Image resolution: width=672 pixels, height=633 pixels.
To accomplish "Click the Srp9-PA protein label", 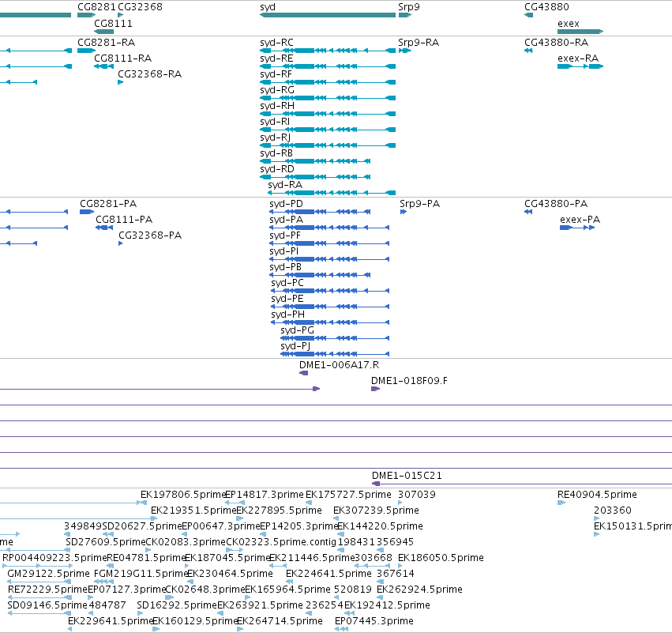I will 419,204.
